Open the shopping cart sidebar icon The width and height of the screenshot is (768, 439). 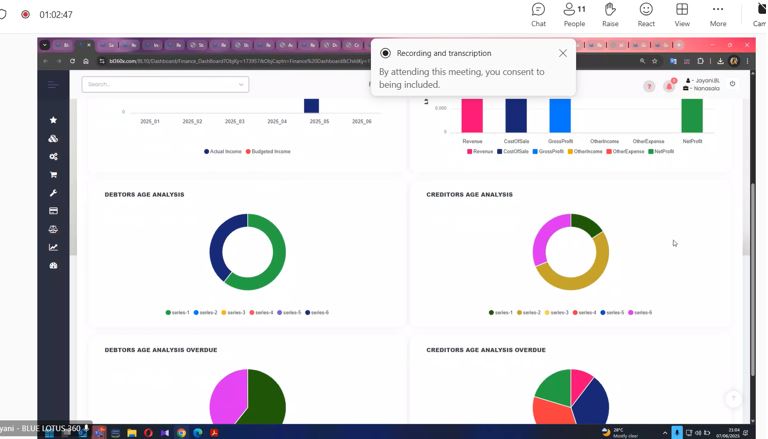pyautogui.click(x=53, y=174)
